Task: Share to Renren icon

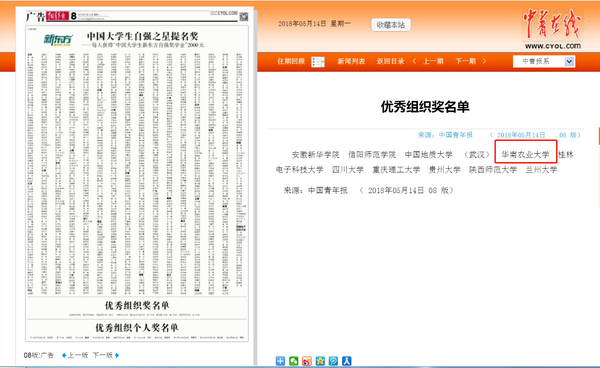Action: coord(346,361)
